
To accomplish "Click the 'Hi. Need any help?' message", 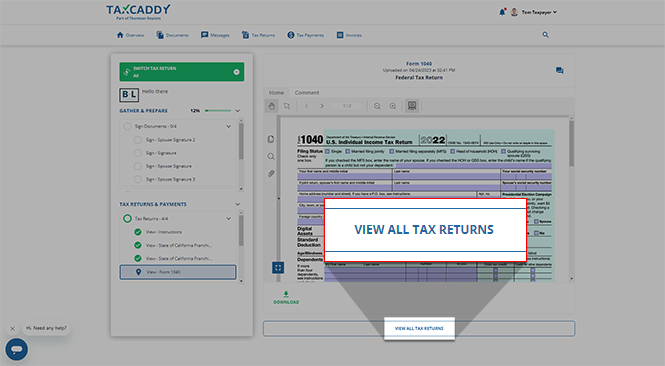I will 46,328.
